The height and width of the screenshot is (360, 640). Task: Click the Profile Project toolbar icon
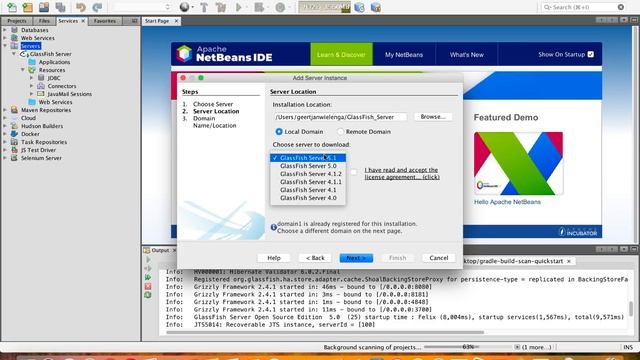pos(280,7)
